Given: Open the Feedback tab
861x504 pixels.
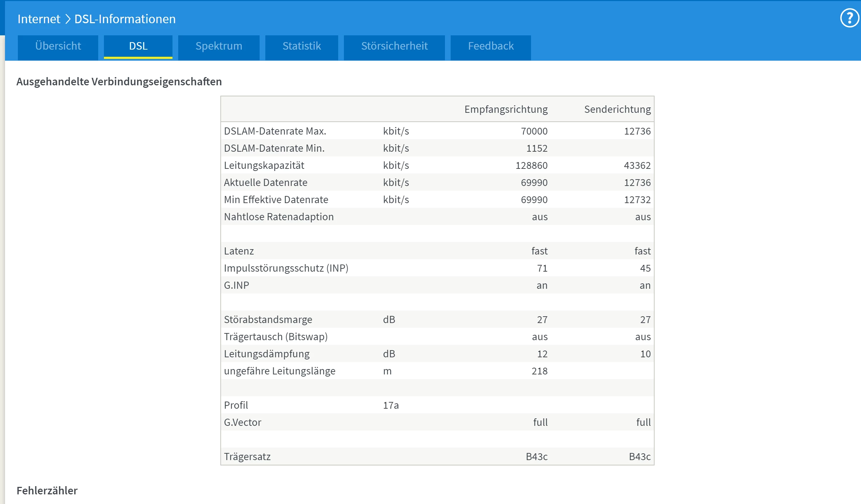Looking at the screenshot, I should click(491, 46).
